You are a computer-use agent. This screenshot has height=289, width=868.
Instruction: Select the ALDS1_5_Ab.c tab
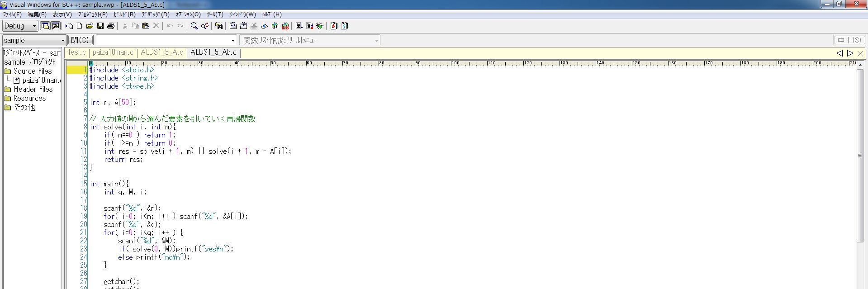(x=213, y=52)
